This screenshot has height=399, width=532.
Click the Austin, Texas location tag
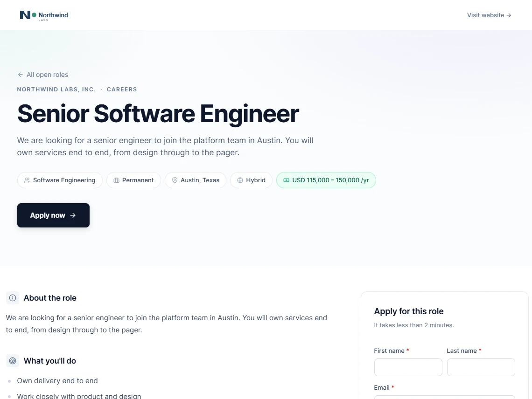[196, 180]
